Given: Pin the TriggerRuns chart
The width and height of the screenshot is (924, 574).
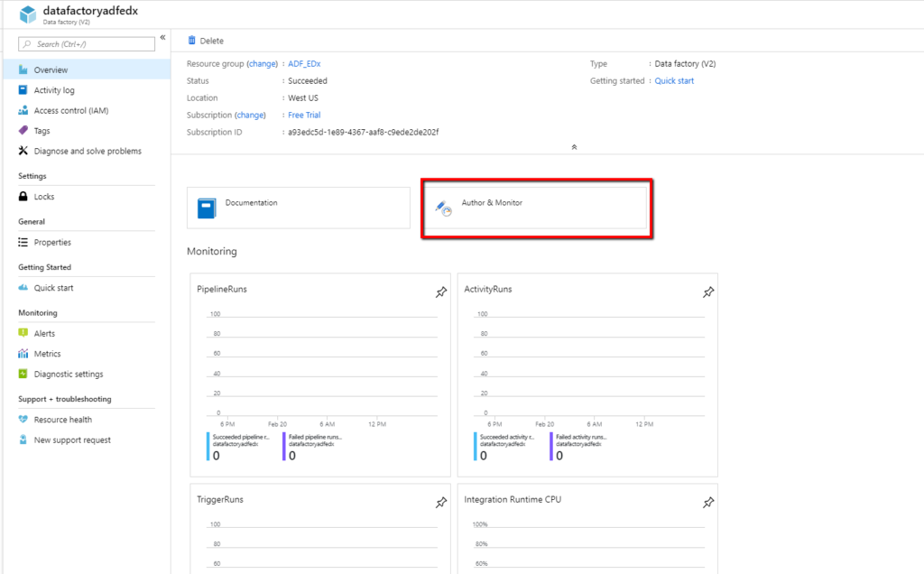Looking at the screenshot, I should (440, 503).
